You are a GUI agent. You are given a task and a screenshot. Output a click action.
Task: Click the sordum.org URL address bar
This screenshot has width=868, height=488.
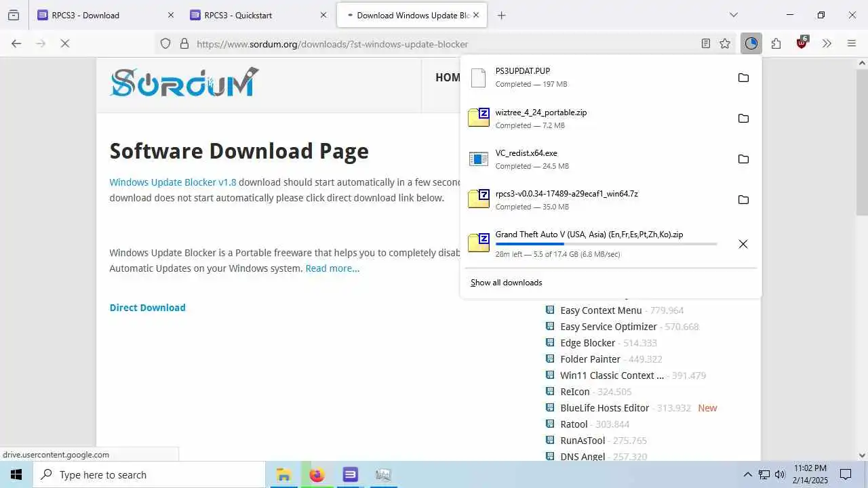[x=444, y=43]
